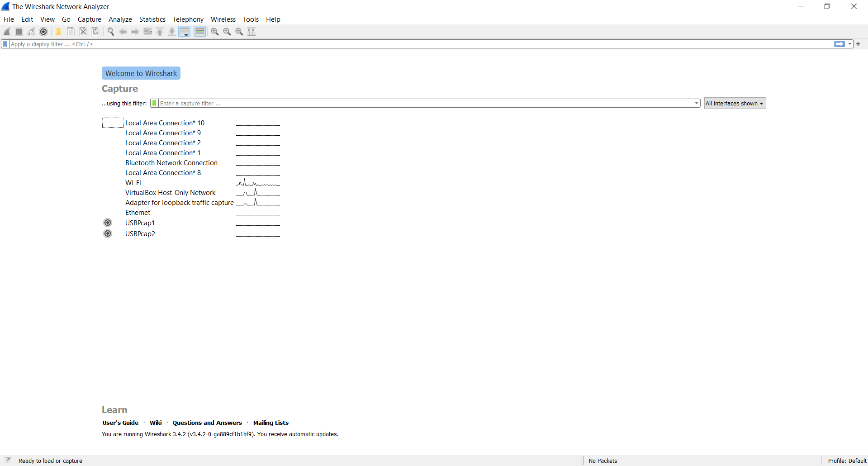This screenshot has height=466, width=868.
Task: Add a display filter button with plus
Action: coord(858,44)
